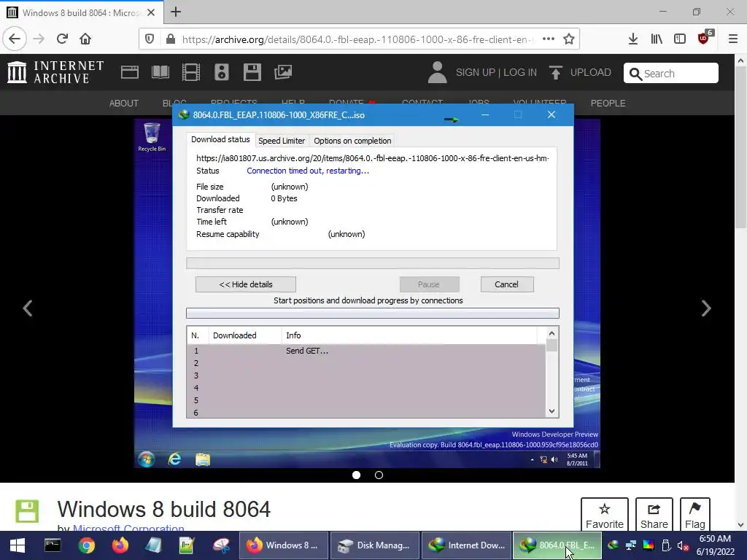Open the uBlock Origin extension icon

704,38
